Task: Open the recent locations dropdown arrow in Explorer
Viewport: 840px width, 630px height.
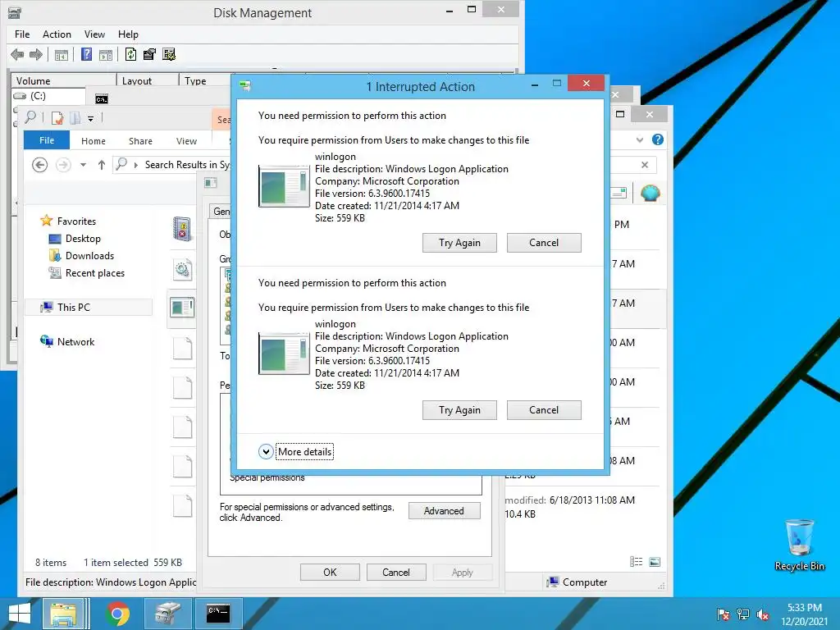Action: (83, 165)
